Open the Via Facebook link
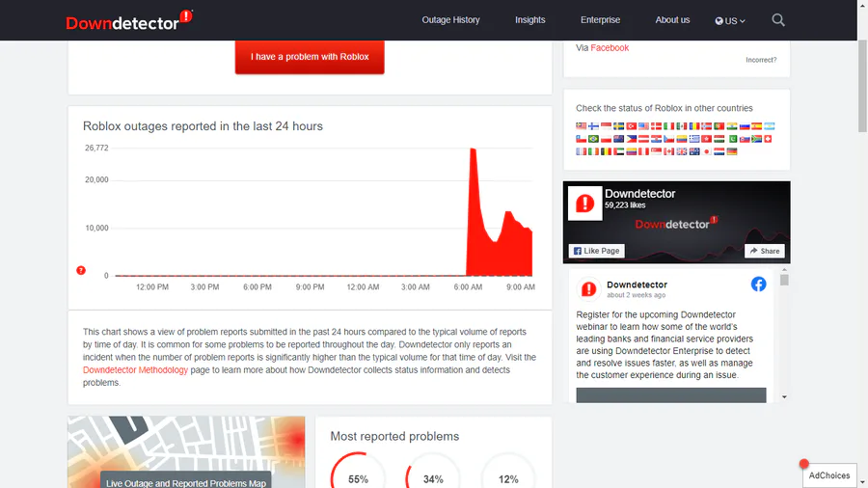This screenshot has height=488, width=868. [x=610, y=47]
